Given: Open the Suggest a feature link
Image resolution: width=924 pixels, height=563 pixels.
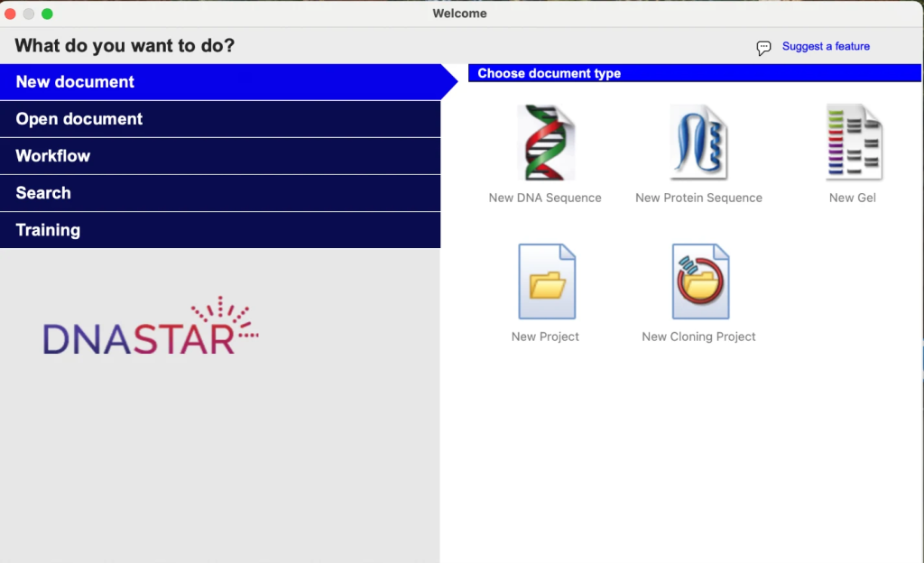Looking at the screenshot, I should 826,46.
